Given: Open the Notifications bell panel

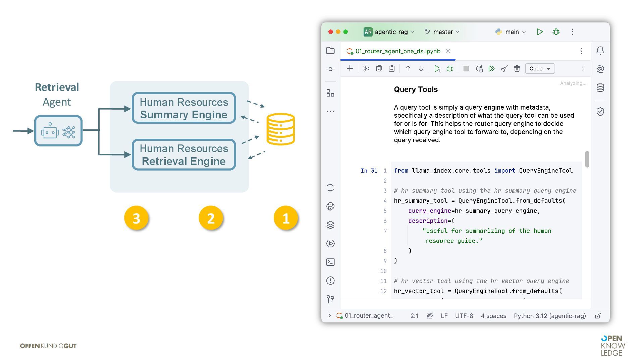Looking at the screenshot, I should 600,51.
